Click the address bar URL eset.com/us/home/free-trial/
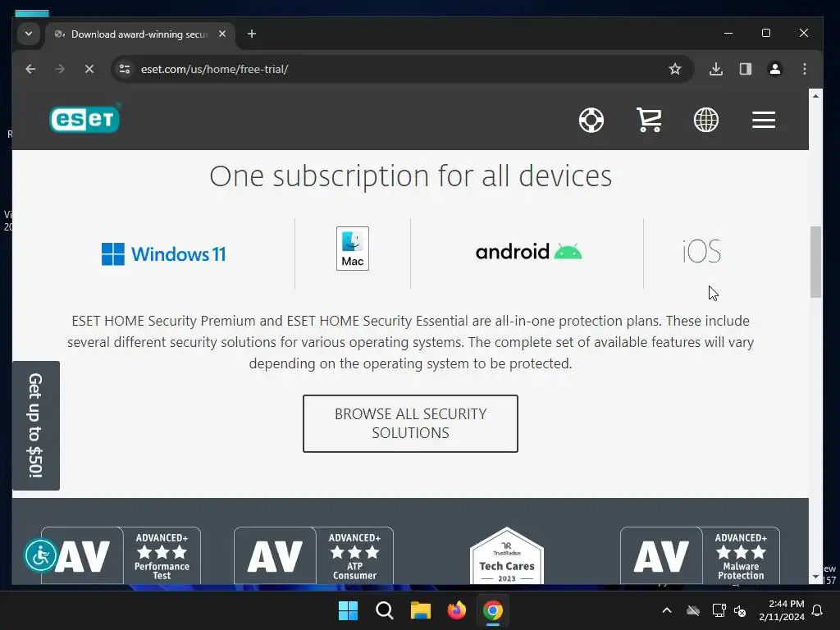The image size is (840, 630). coord(214,69)
